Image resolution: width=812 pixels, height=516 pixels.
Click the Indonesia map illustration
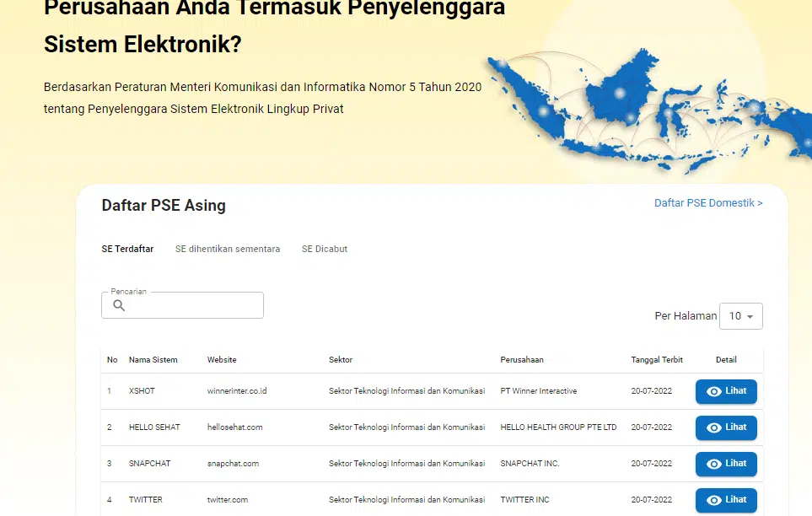[650, 111]
